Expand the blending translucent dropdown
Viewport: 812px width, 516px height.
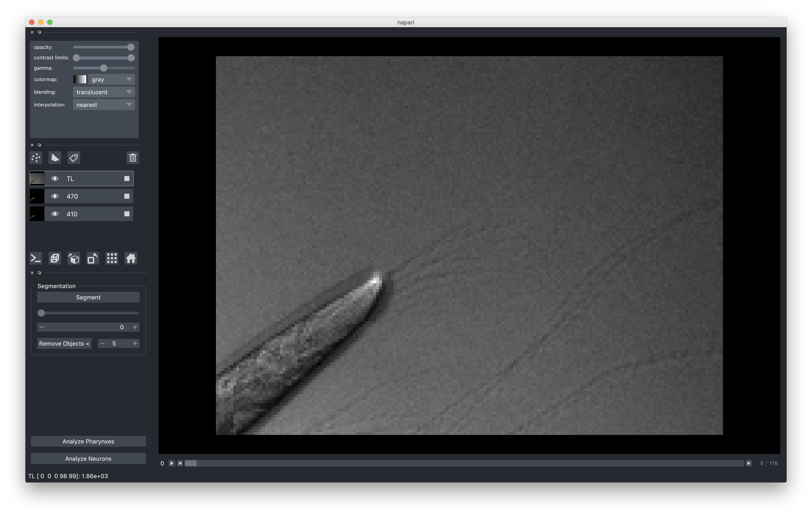pyautogui.click(x=104, y=92)
